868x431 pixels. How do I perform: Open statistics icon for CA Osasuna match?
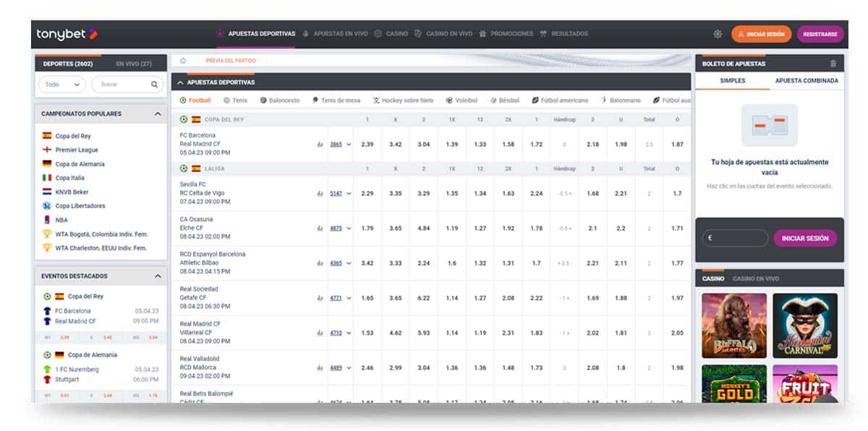tap(320, 229)
